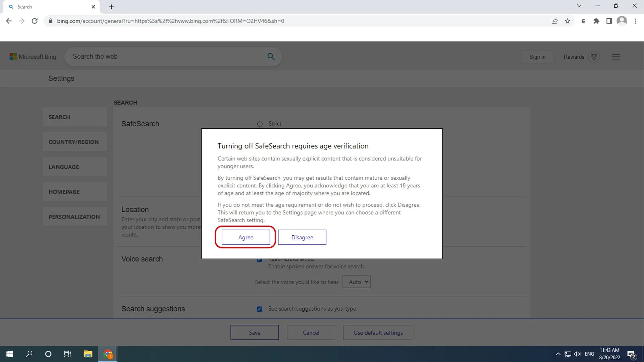644x362 pixels.
Task: Open the notification center icon
Action: (632, 354)
